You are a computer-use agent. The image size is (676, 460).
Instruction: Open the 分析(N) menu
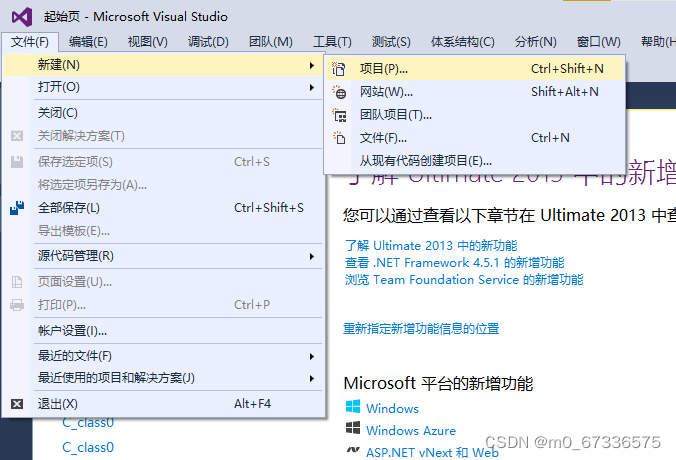tap(535, 42)
